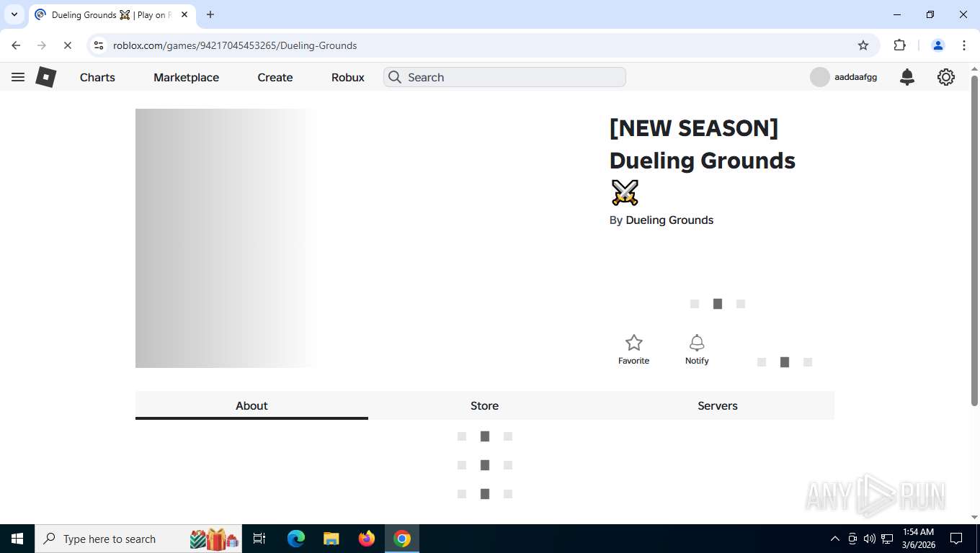This screenshot has width=980, height=553.
Task: Click the Windows taskbar search box
Action: (138, 539)
